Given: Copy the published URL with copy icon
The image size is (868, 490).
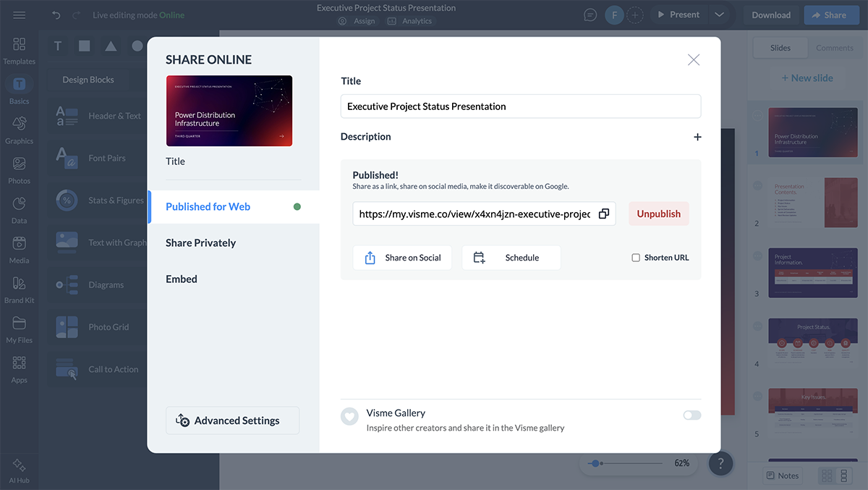Looking at the screenshot, I should pyautogui.click(x=603, y=214).
